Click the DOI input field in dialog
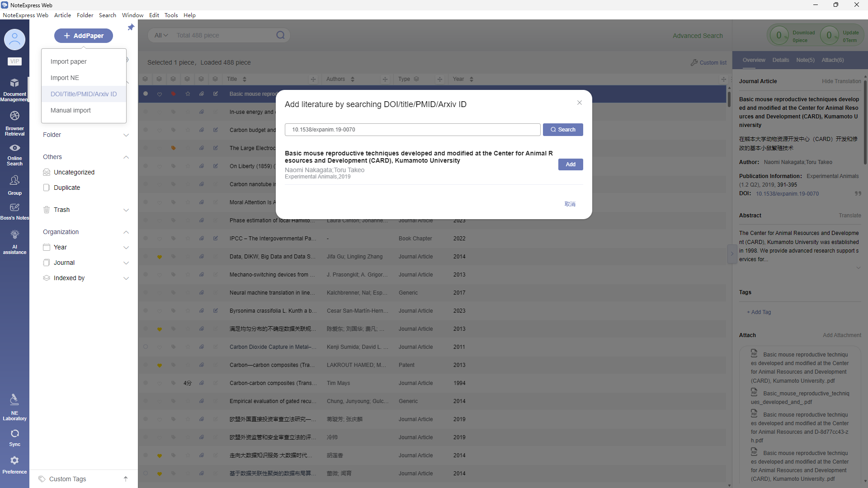The image size is (868, 488). [412, 130]
